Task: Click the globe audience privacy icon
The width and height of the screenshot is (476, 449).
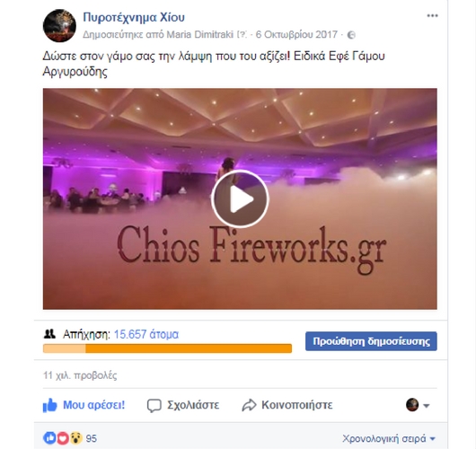Action: click(351, 35)
